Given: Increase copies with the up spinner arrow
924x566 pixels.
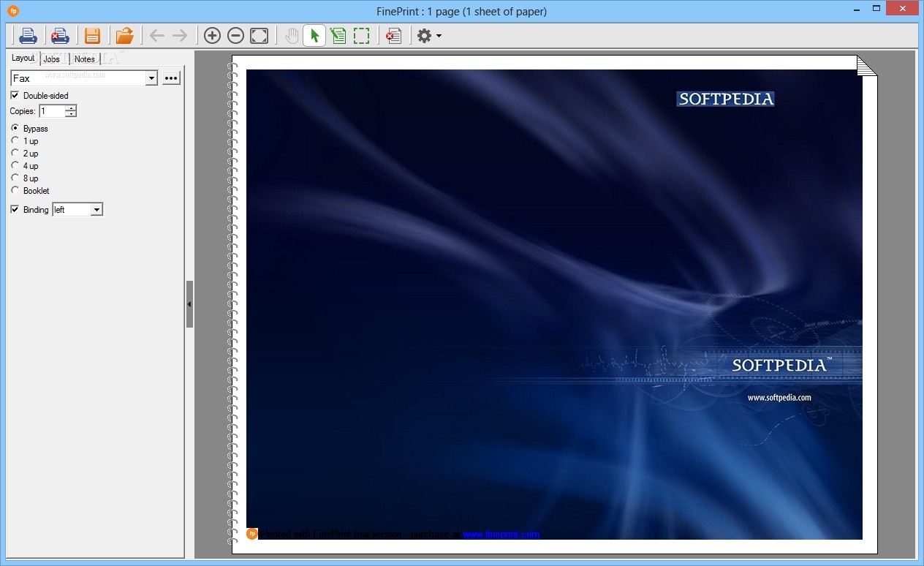Looking at the screenshot, I should [70, 108].
